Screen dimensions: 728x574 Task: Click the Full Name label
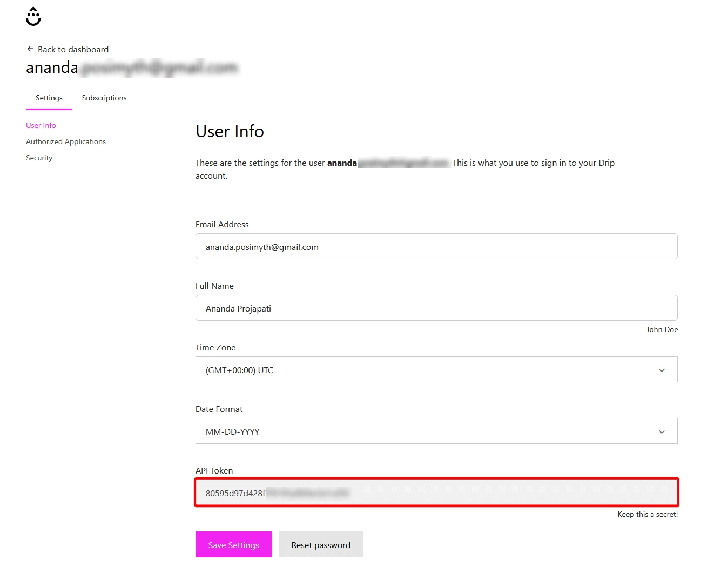[x=214, y=286]
